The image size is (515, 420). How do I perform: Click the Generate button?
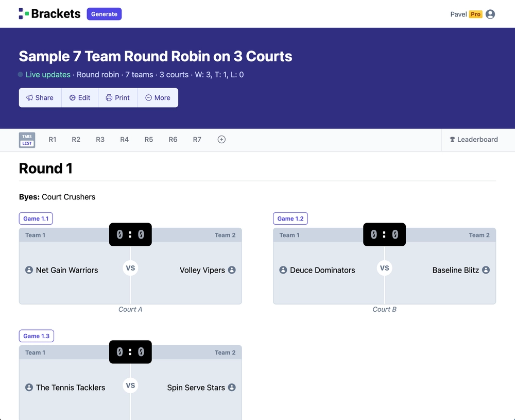(104, 14)
